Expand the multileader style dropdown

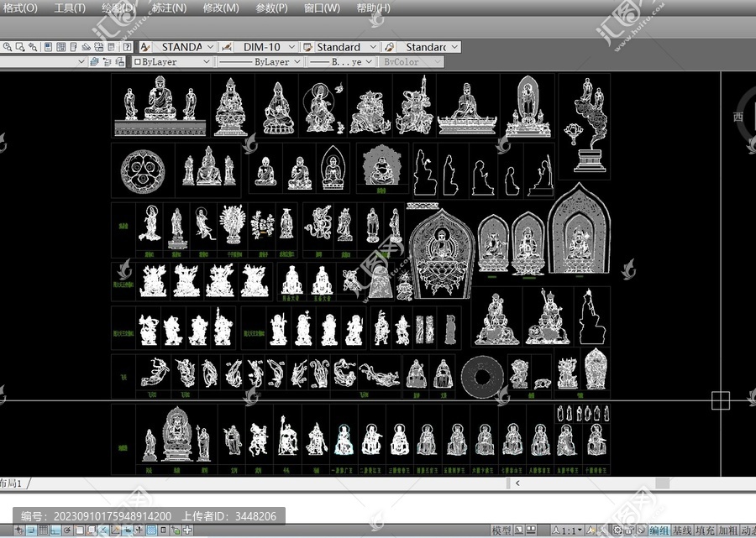[x=454, y=47]
